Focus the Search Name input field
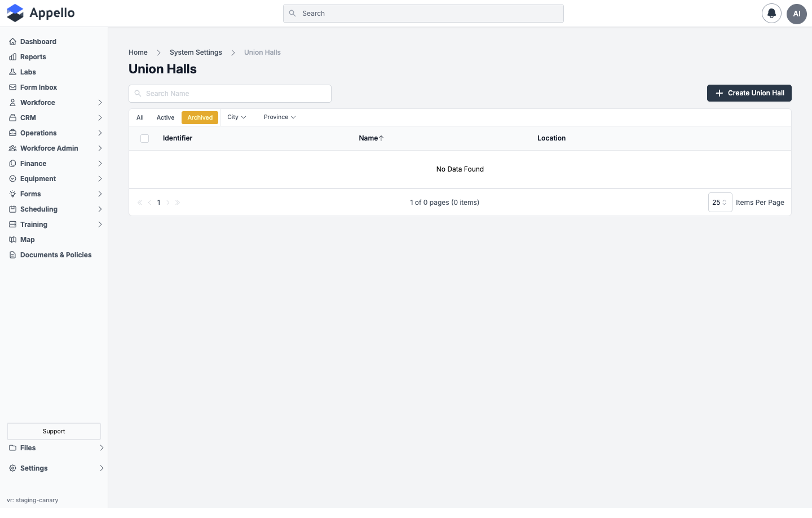 point(230,94)
